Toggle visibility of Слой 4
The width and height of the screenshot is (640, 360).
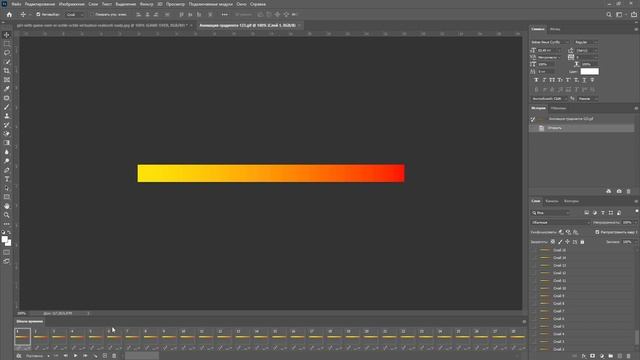coord(534,334)
